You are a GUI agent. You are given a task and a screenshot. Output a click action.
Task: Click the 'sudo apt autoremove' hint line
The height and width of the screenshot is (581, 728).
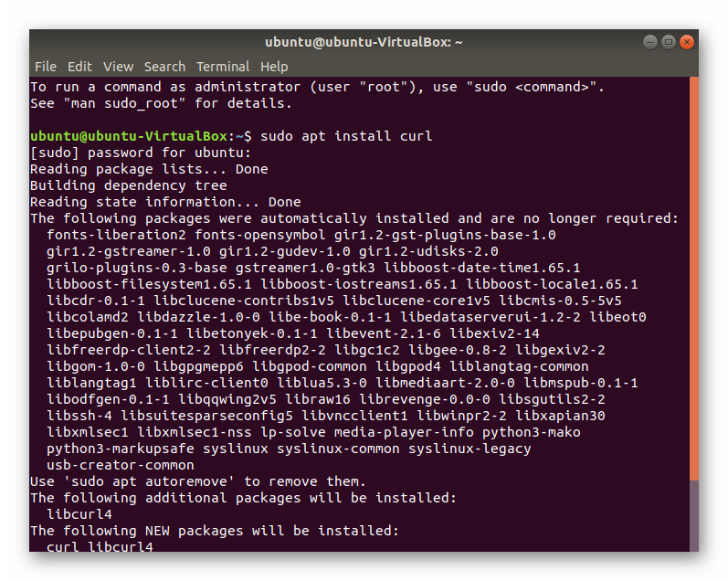tap(198, 481)
